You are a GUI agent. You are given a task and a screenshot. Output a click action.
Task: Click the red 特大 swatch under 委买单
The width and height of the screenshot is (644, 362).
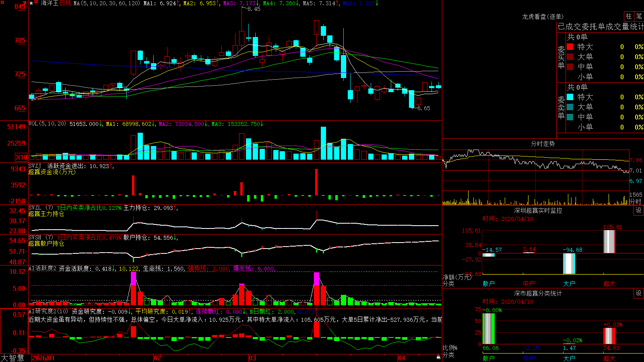570,47
